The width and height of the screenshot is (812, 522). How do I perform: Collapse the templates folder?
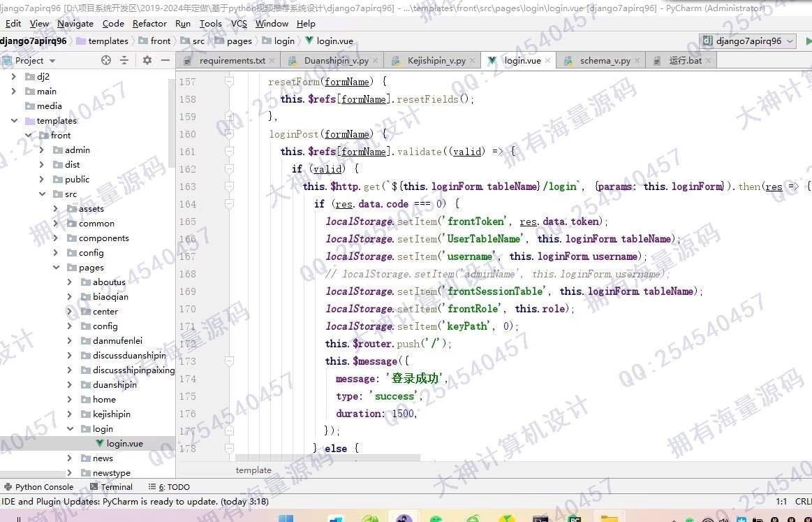(14, 121)
